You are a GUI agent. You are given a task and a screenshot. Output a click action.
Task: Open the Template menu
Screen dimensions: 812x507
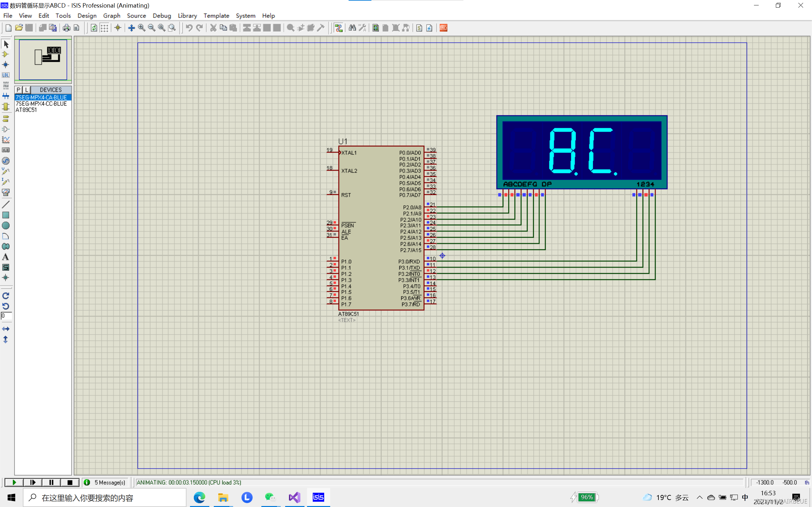click(216, 16)
